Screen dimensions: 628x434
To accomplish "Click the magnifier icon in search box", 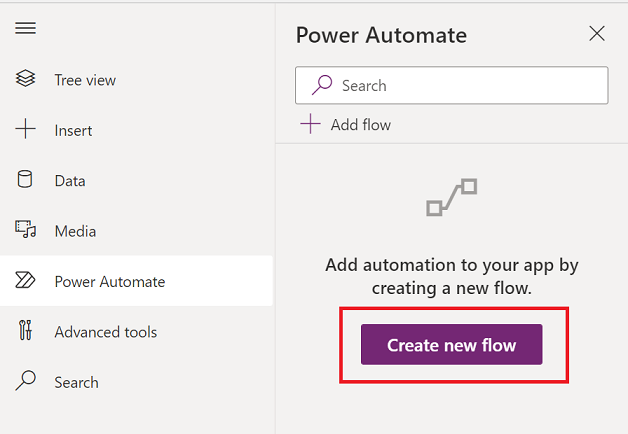I will click(322, 85).
